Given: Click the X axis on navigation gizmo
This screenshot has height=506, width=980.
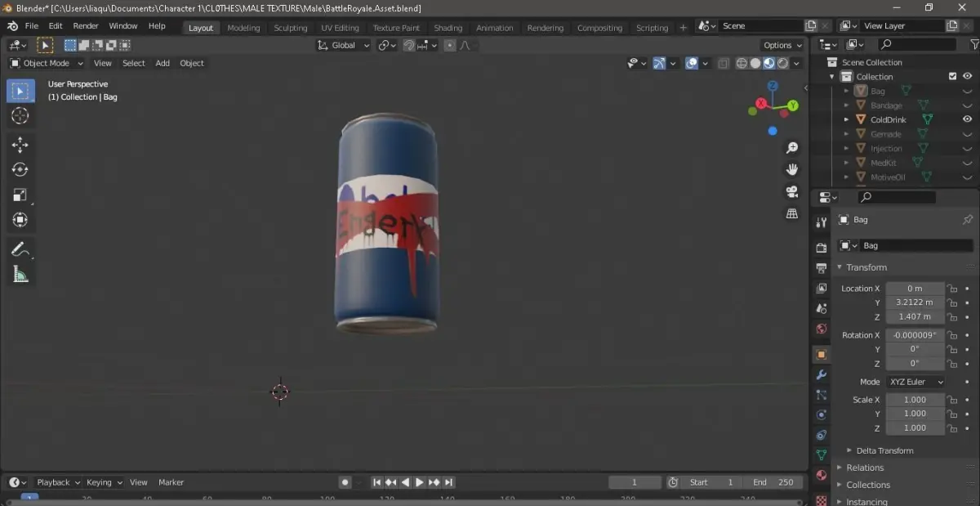Looking at the screenshot, I should pos(761,104).
